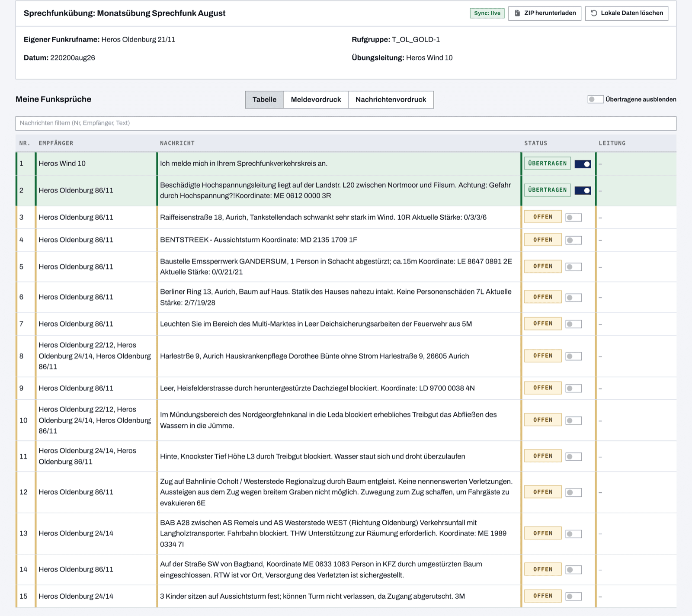The width and height of the screenshot is (692, 616).
Task: Click the LEITUNG column header
Action: coord(612,143)
